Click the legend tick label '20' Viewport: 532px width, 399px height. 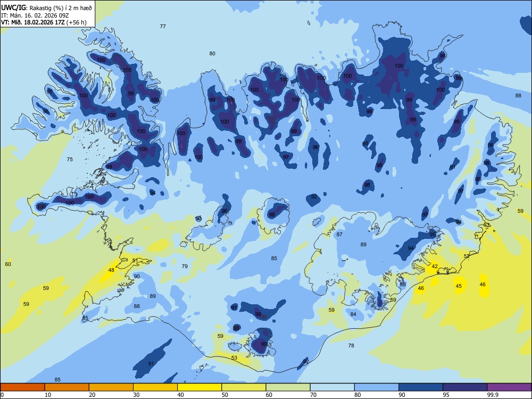[x=92, y=395]
